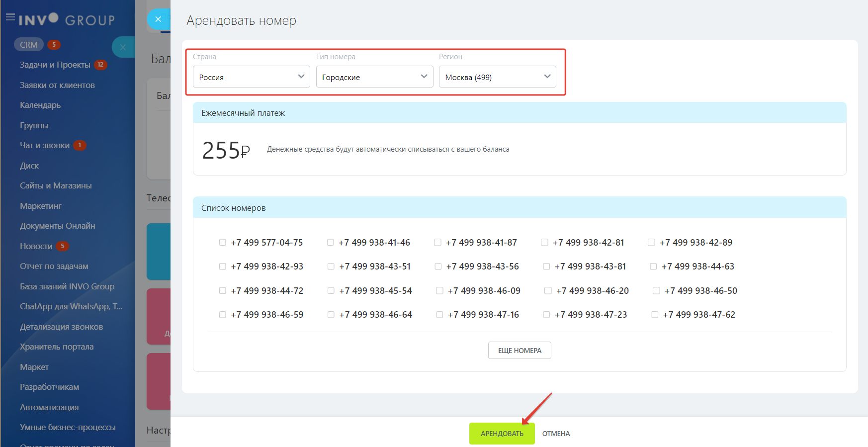868x447 pixels.
Task: Open Умные бизнес-процессы
Action: pos(68,428)
